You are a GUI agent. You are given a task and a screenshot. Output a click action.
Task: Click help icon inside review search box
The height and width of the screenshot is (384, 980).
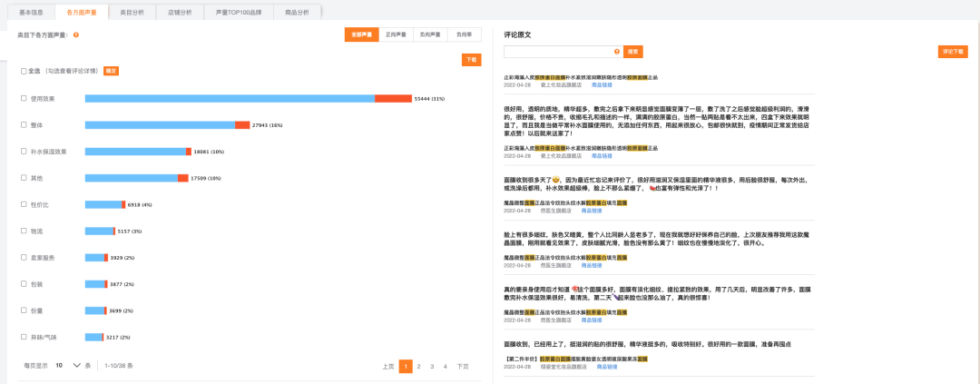[617, 52]
